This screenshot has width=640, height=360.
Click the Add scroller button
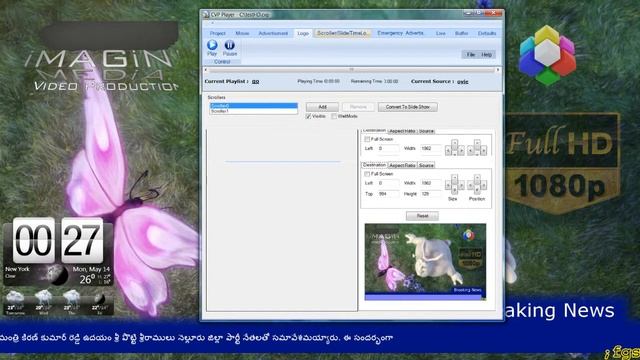pos(322,107)
